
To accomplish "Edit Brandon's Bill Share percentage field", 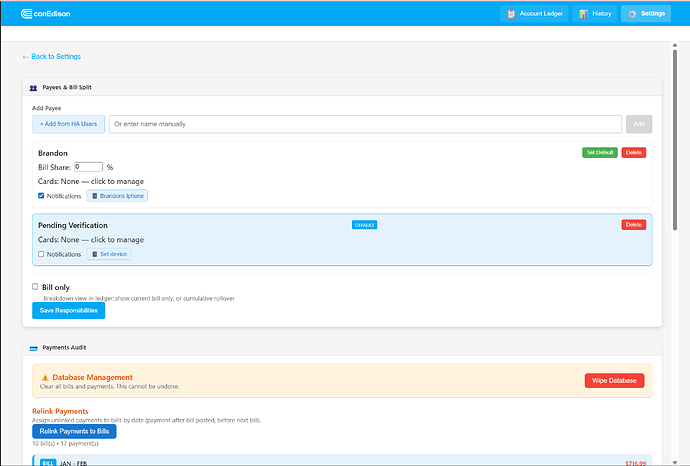I will (88, 167).
